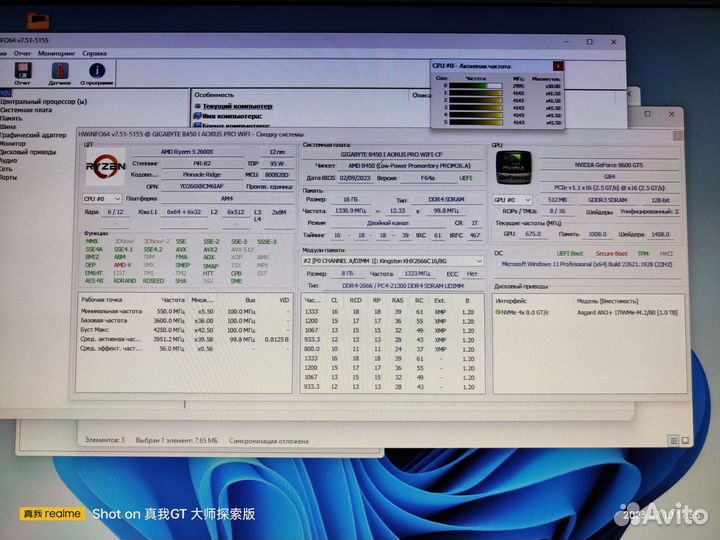Click the Pinnacle Ridge codename field
Viewport: 720px width, 540px height.
tap(202, 174)
